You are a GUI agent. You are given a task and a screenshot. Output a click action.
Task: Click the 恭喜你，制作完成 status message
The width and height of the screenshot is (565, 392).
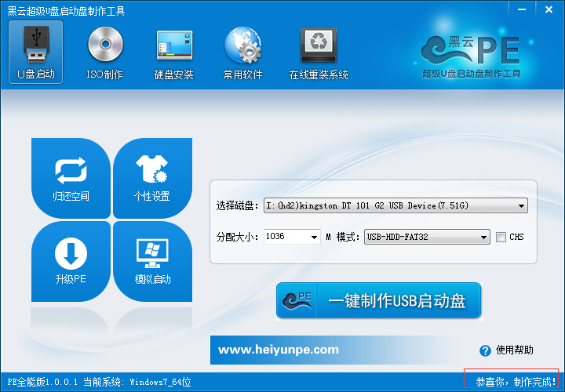coord(516,382)
